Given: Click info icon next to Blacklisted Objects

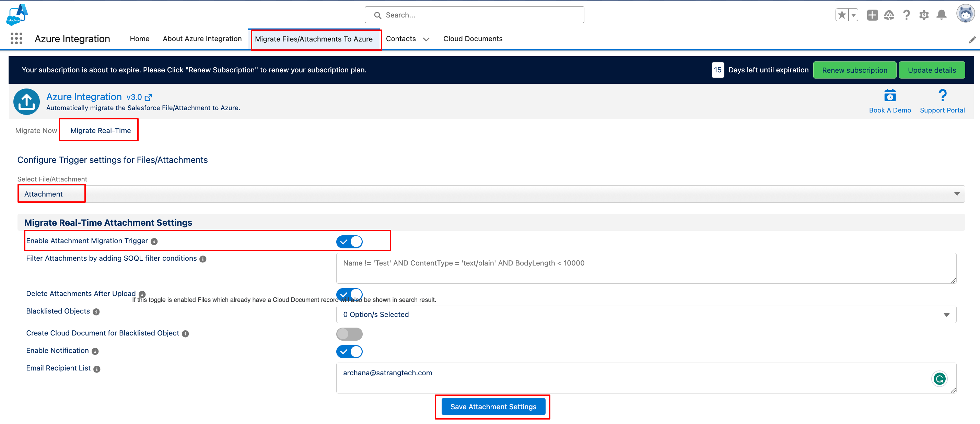Looking at the screenshot, I should click(x=96, y=312).
